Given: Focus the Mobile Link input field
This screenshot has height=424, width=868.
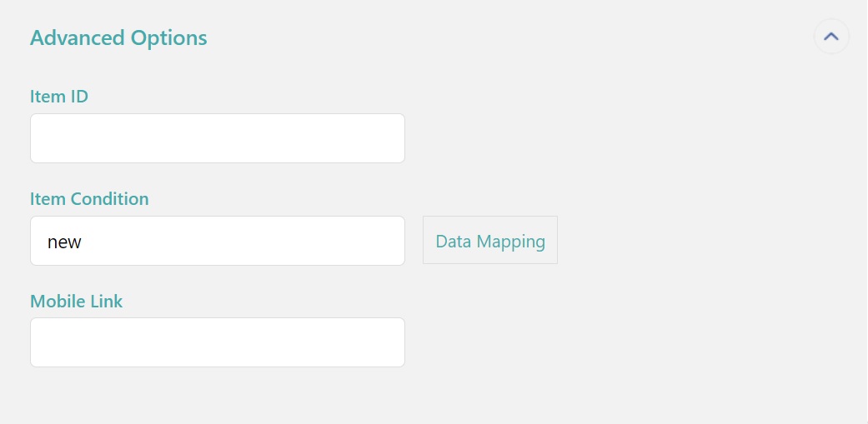Looking at the screenshot, I should tap(217, 342).
